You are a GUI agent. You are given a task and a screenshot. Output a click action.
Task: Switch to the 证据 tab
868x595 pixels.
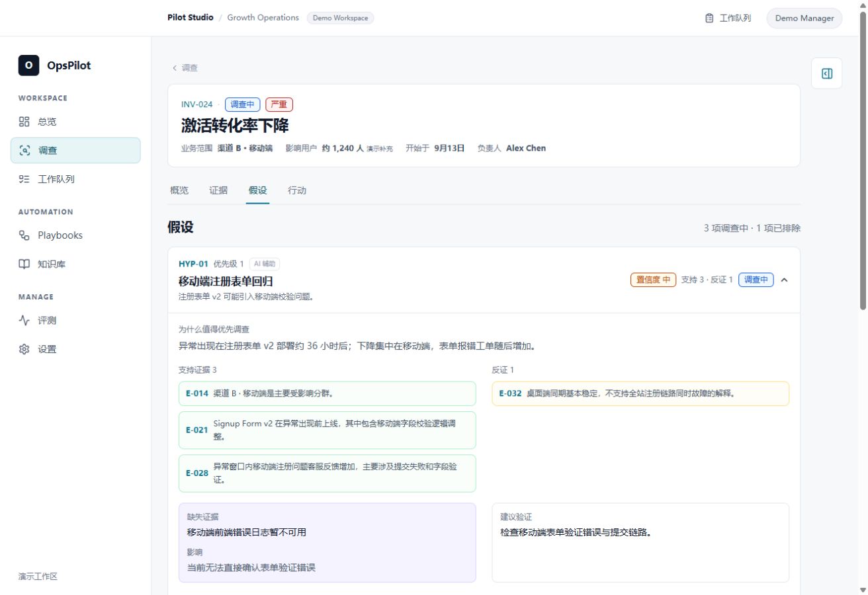point(218,190)
